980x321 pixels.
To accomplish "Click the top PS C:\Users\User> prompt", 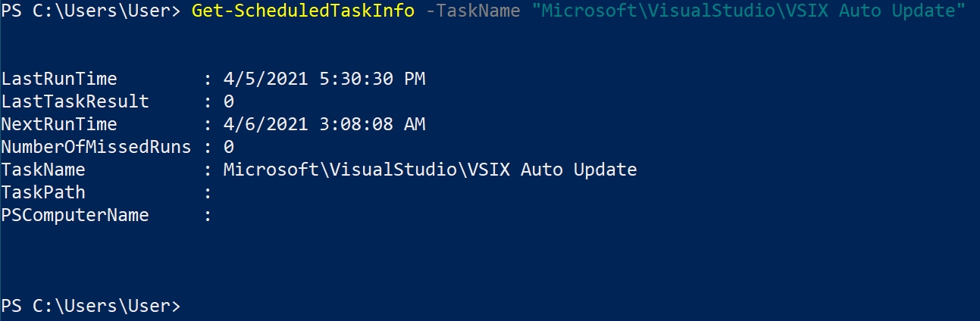I will click(91, 11).
